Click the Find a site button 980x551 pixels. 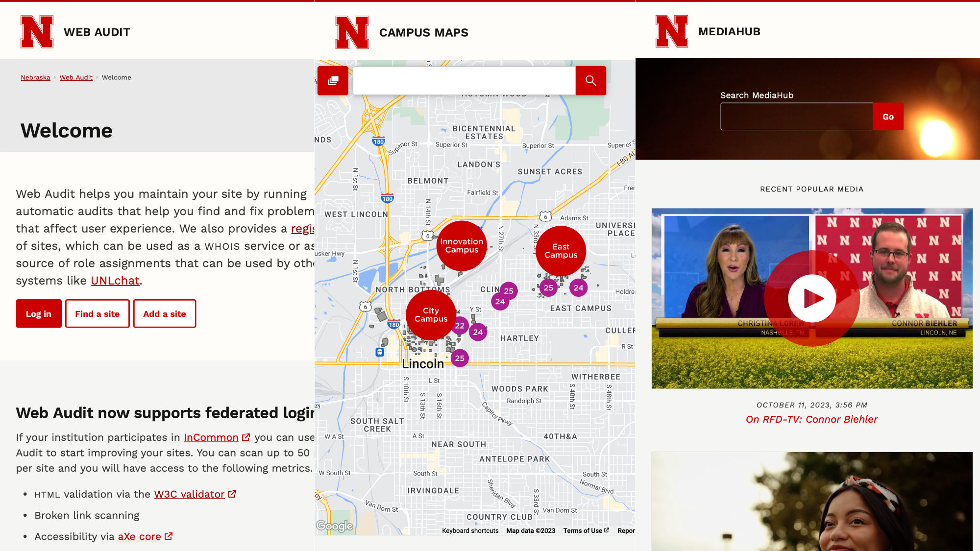97,314
